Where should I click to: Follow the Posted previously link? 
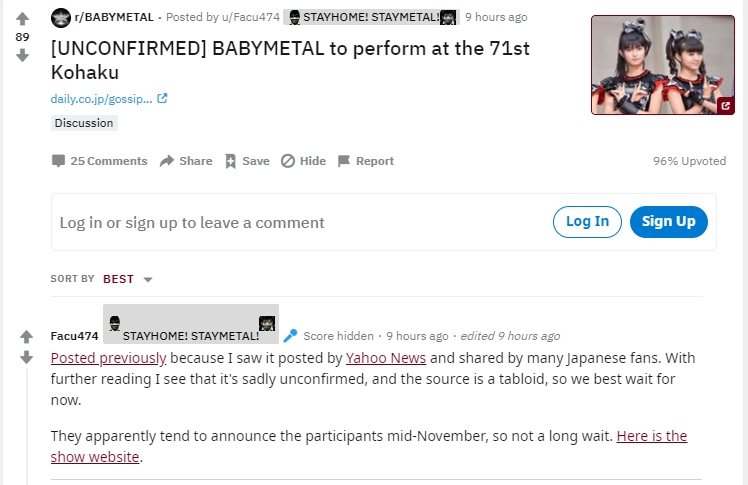(x=108, y=358)
